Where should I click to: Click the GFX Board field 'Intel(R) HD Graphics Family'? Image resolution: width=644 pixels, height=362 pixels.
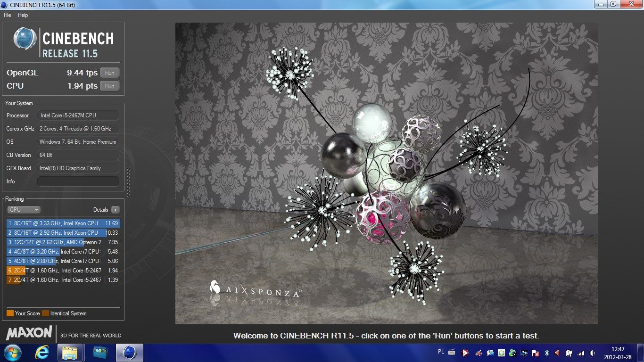(78, 168)
